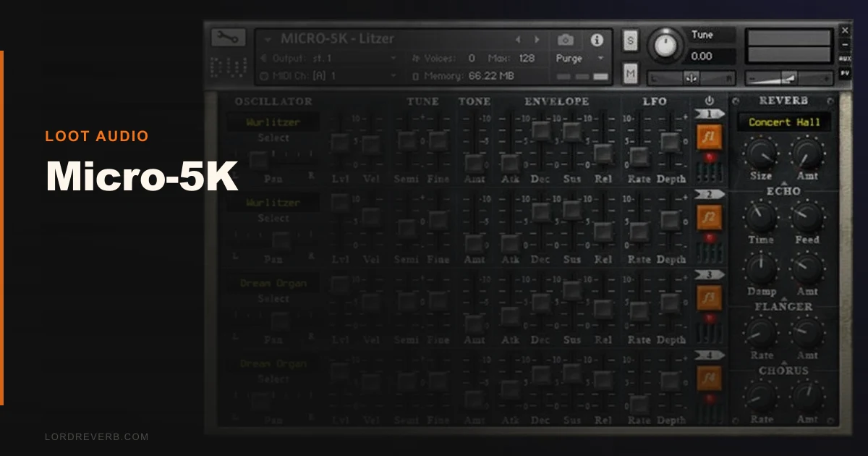The height and width of the screenshot is (456, 868).
Task: Click the MICRO-5K - Litzer instrument name
Action: click(x=337, y=39)
